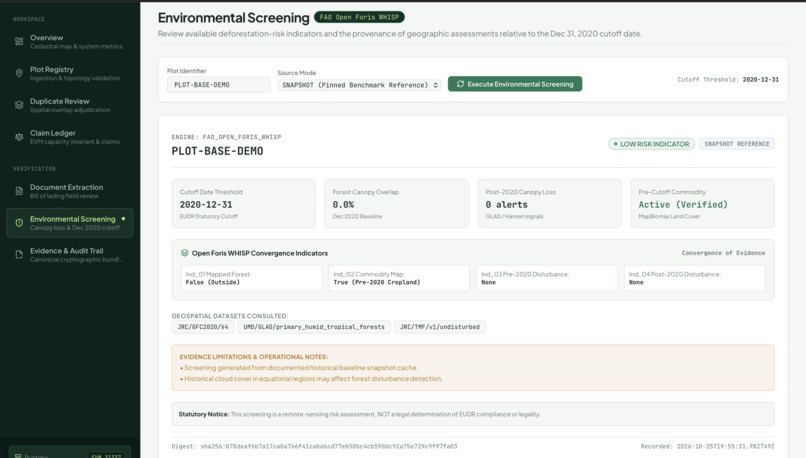Screen dimensions: 806x458
Task: Open Evidence & Audit Trail
Action: pyautogui.click(x=70, y=255)
